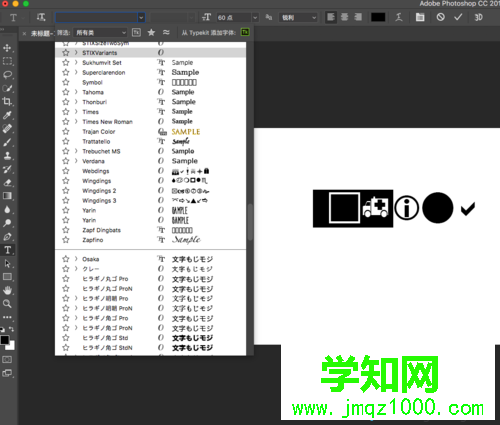Select the Zoom tool
500x425 pixels.
tap(7, 304)
